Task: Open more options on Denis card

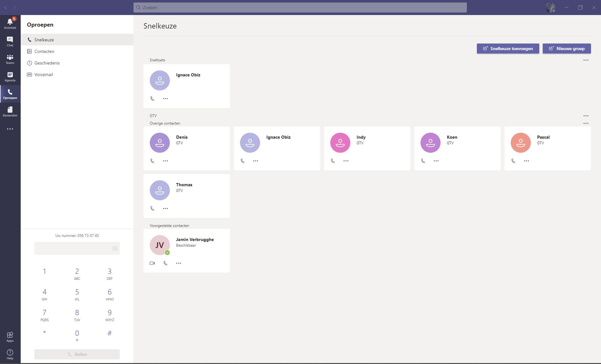Action: pos(165,161)
